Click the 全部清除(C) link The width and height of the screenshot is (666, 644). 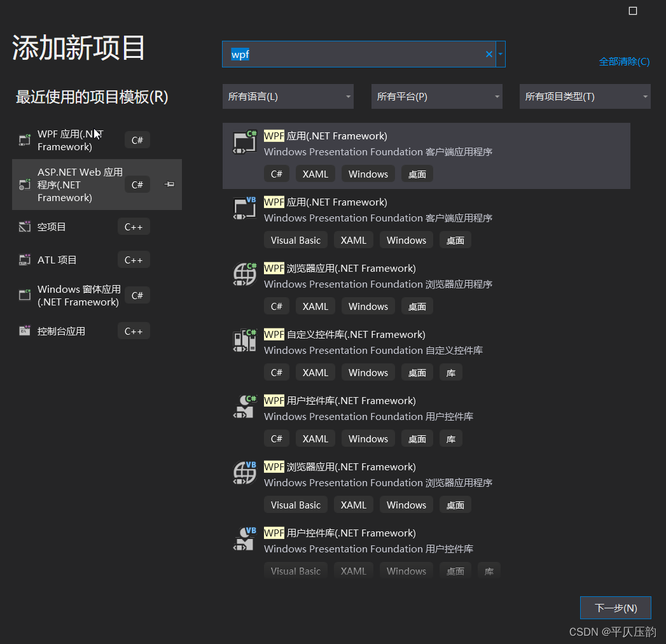[x=624, y=62]
